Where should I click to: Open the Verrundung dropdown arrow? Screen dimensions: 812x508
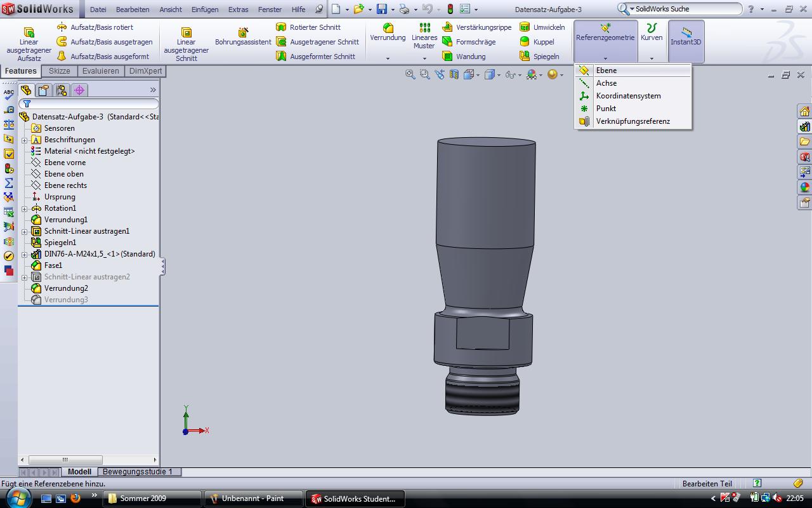(x=388, y=58)
